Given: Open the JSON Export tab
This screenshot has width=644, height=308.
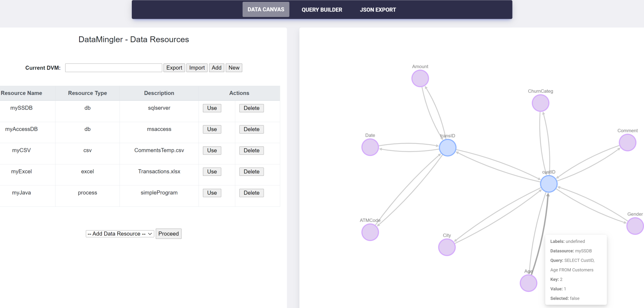Looking at the screenshot, I should click(378, 10).
